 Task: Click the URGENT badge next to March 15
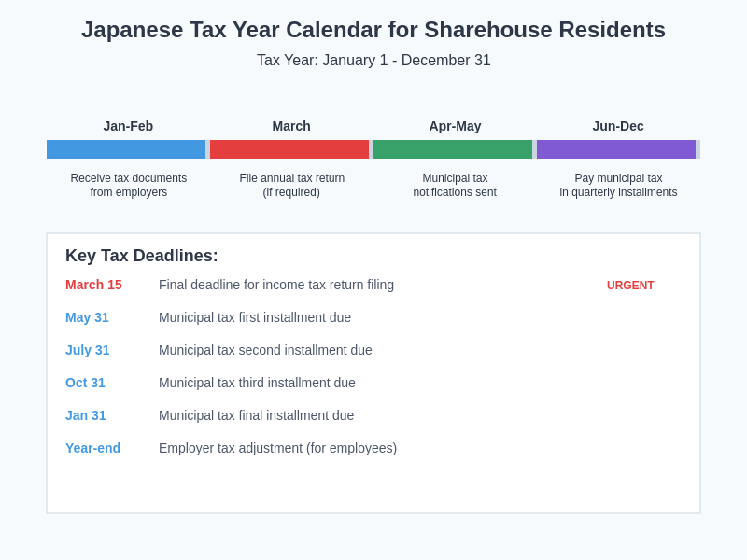(x=630, y=286)
